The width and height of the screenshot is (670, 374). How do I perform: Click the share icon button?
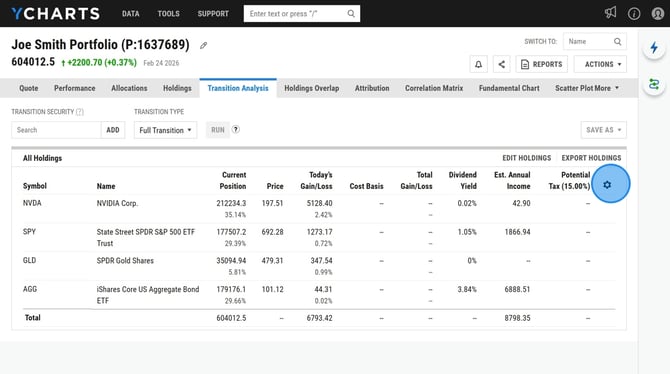(x=502, y=64)
